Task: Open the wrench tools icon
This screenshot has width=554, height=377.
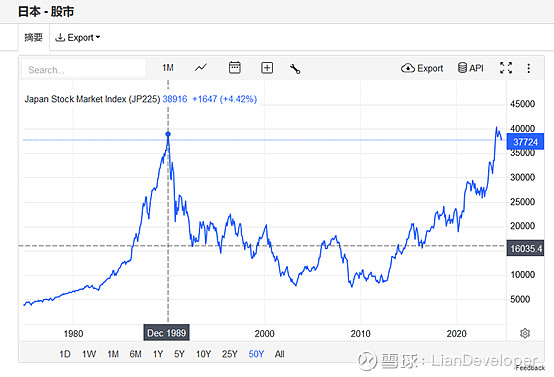Action: (295, 69)
